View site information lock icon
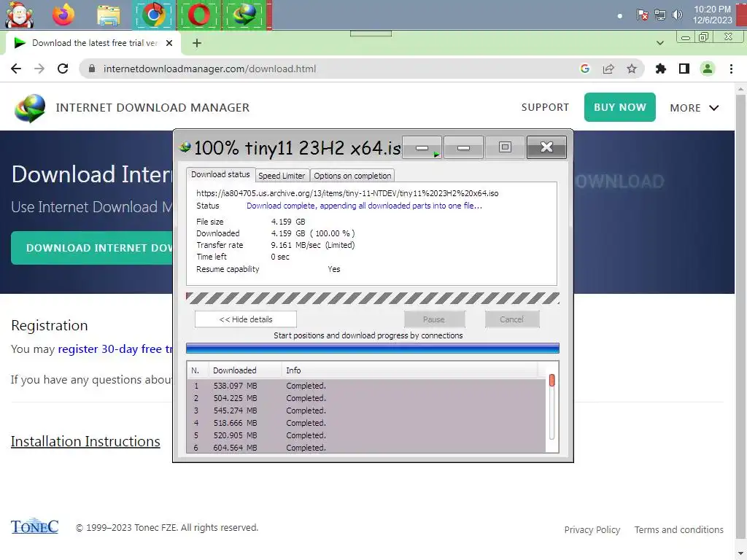 pos(91,69)
